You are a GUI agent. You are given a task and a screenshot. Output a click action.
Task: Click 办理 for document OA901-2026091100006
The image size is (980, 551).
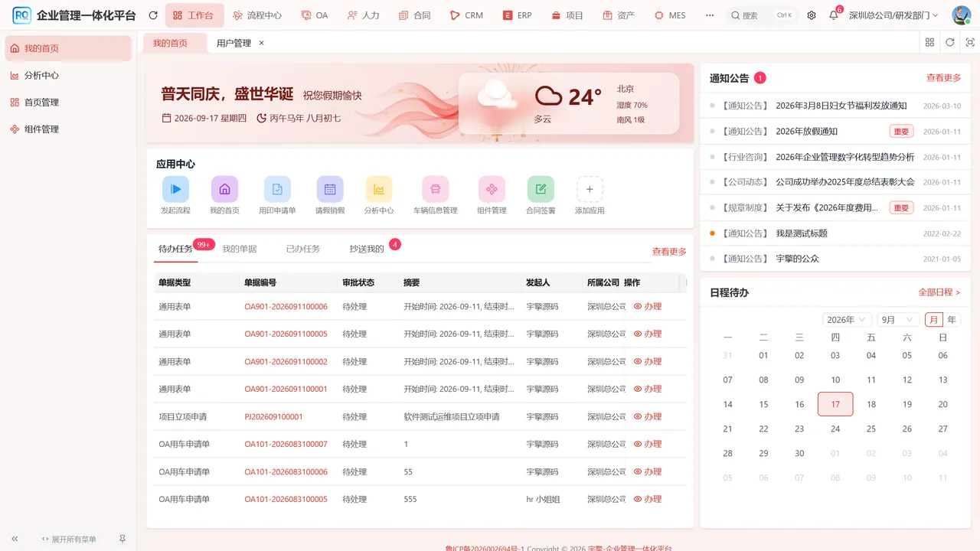pos(648,306)
